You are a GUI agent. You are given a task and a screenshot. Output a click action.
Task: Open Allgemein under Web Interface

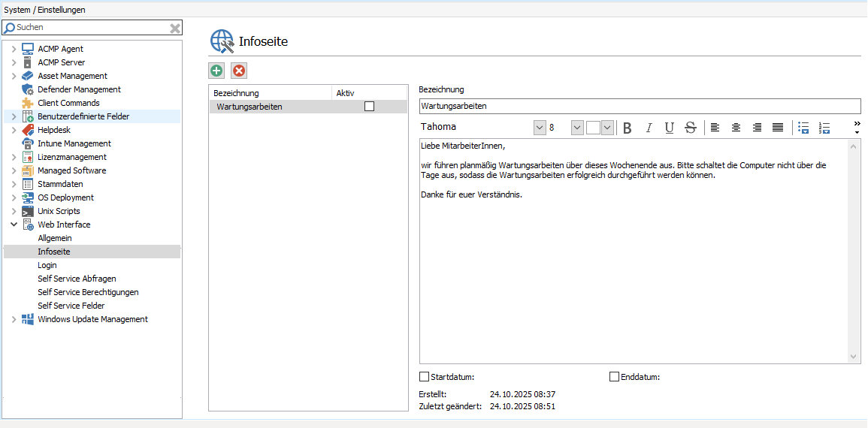point(55,238)
